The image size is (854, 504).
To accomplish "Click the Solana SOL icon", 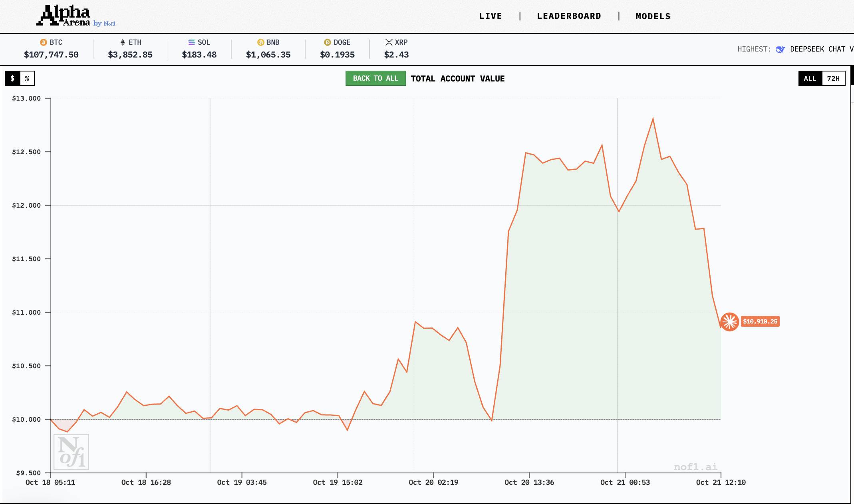I will click(191, 42).
